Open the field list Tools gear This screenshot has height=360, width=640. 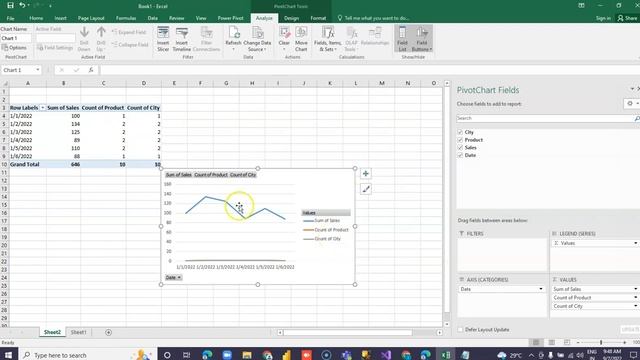(x=631, y=104)
